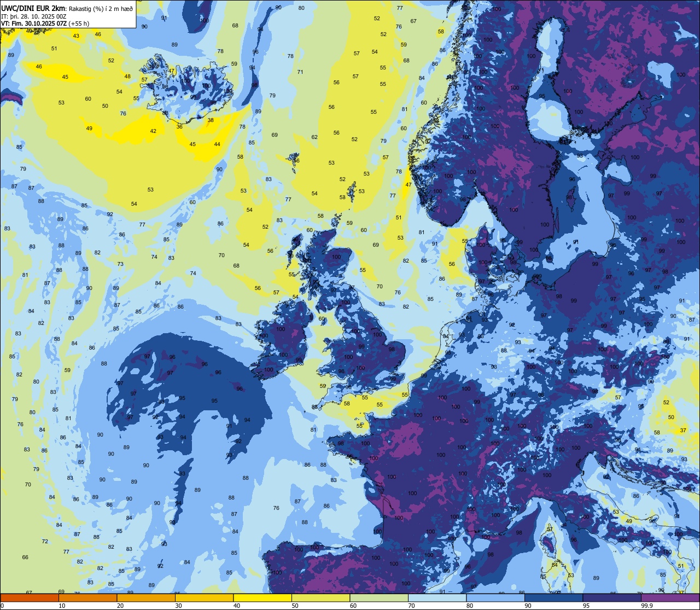The image size is (700, 610).
Task: Pick the 90–95 medium blue legend swatch
Action: 554,597
